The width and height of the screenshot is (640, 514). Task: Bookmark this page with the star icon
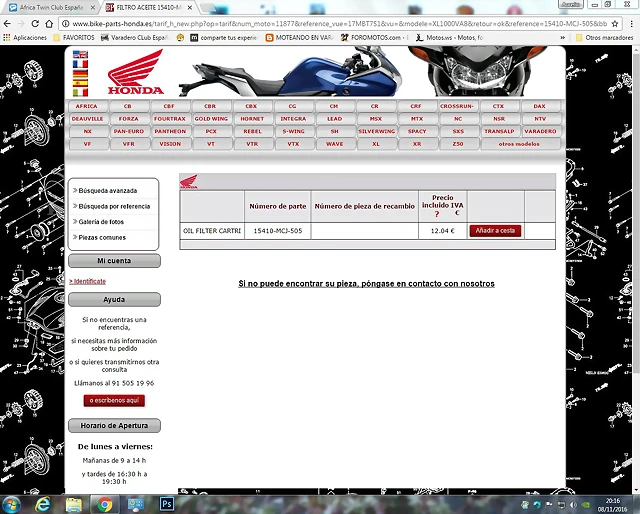tap(615, 24)
